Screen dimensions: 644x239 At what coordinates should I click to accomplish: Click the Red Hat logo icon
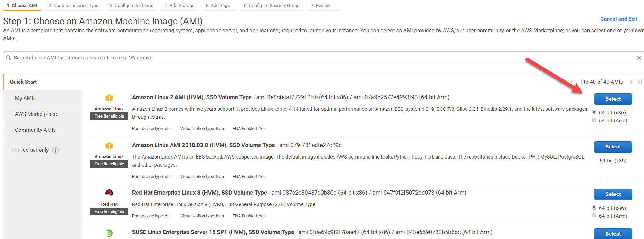(109, 193)
